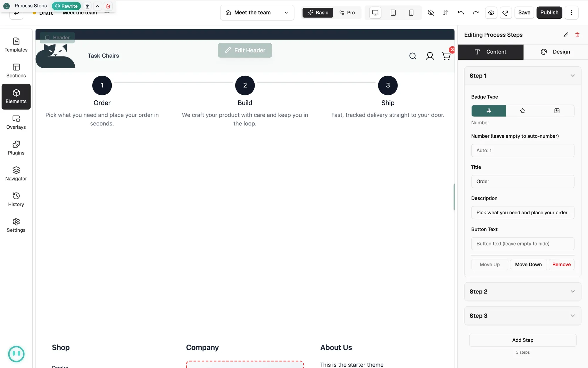Open the Plugins sidebar panel
This screenshot has width=588, height=368.
tap(16, 148)
